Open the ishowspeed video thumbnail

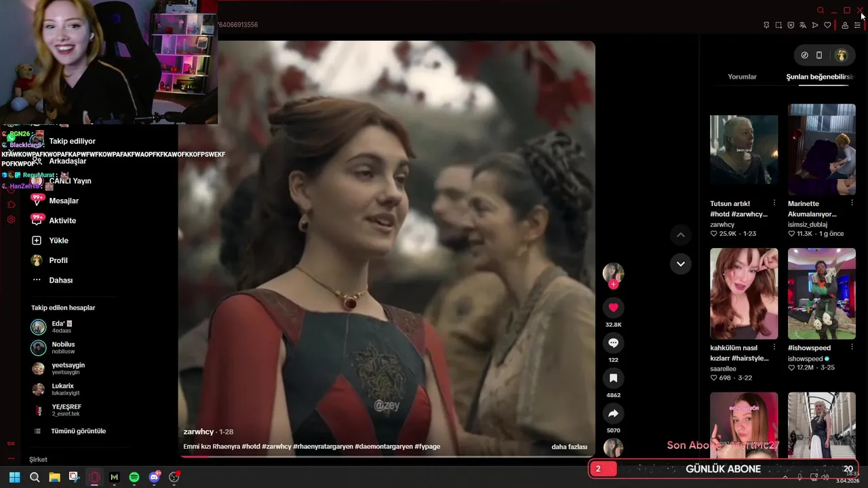click(822, 293)
